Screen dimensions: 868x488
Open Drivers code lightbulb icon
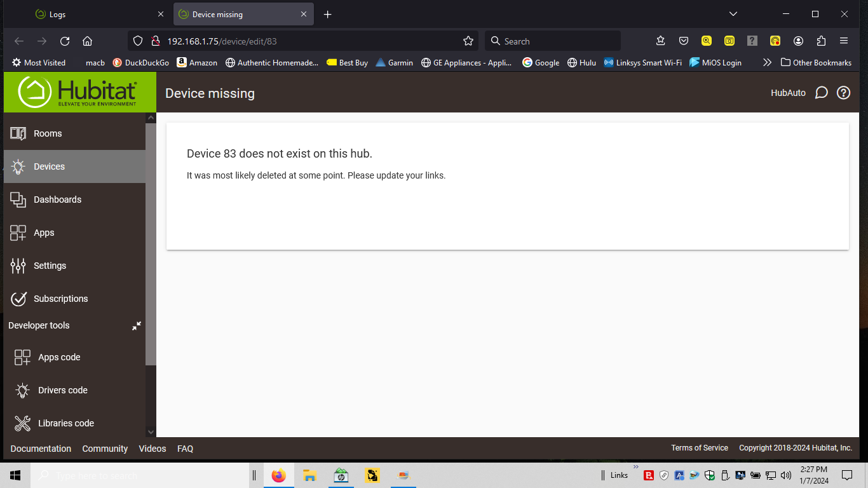click(x=22, y=390)
